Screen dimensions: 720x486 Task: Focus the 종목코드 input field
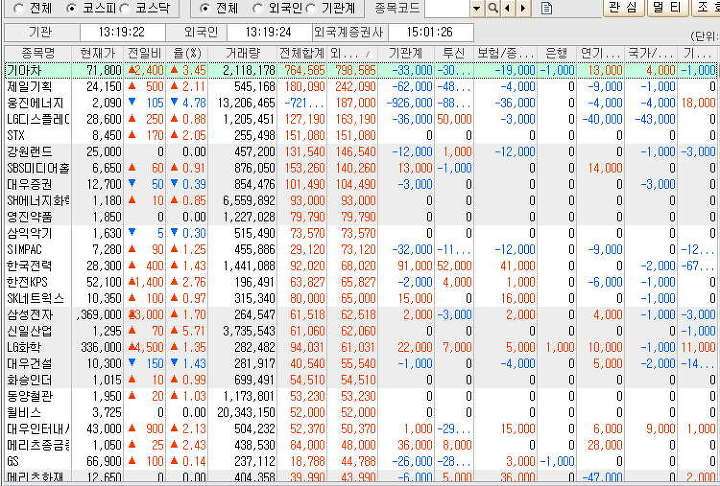pos(447,8)
